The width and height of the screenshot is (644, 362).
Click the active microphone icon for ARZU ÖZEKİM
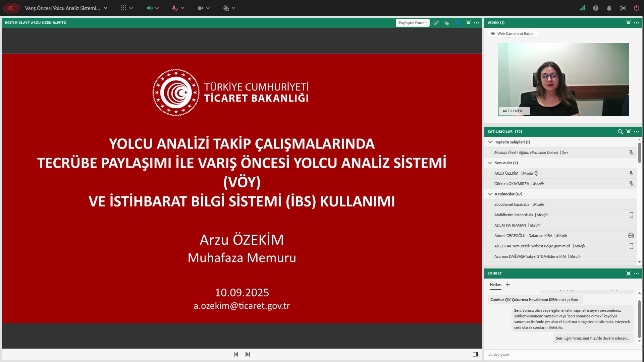[631, 173]
